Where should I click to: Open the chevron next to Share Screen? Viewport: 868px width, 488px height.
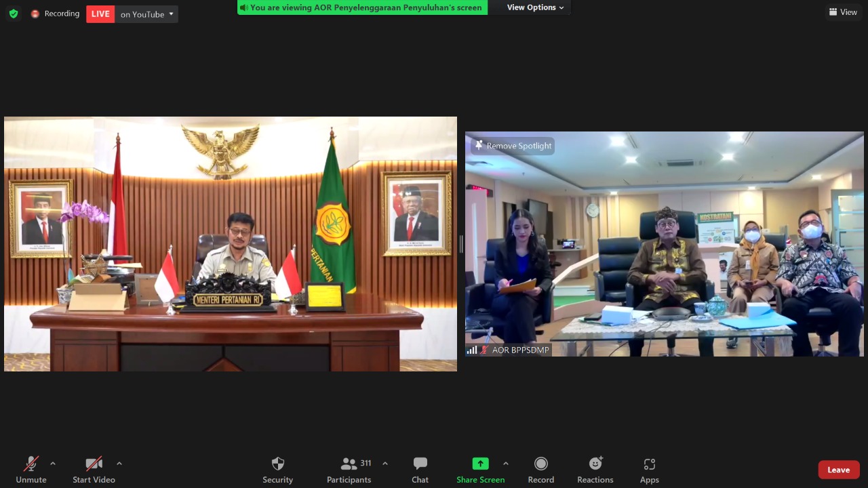(x=505, y=464)
